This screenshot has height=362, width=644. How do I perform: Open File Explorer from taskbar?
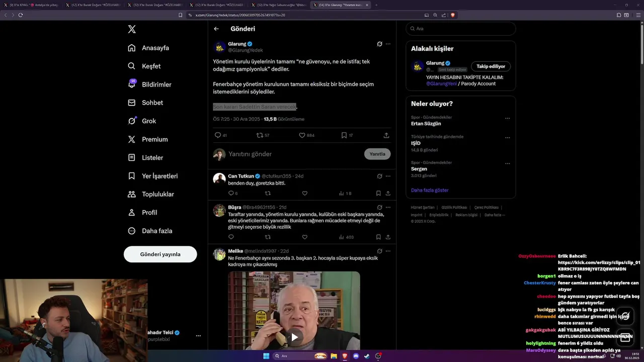coord(334,356)
